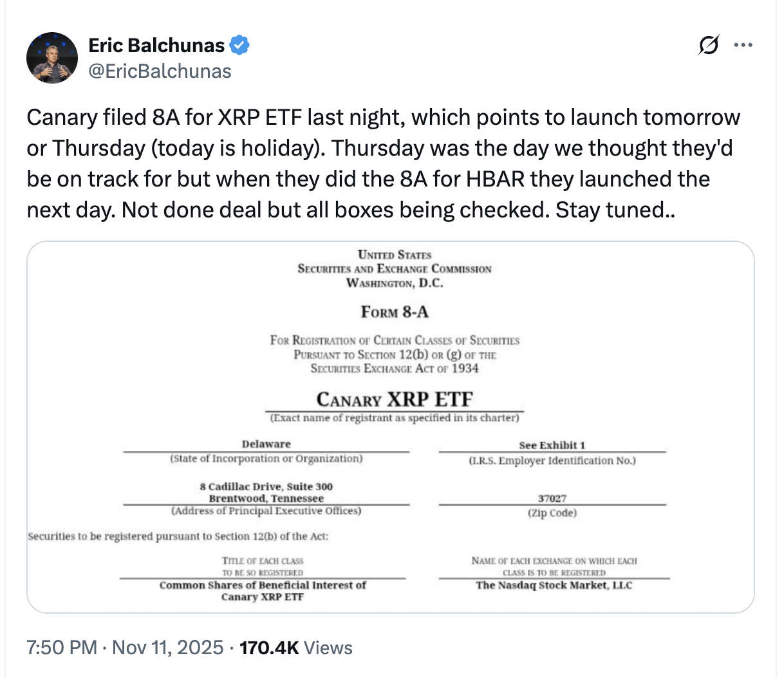Click the Canary XRP ETF title in image
This screenshot has width=784, height=678.
394,399
